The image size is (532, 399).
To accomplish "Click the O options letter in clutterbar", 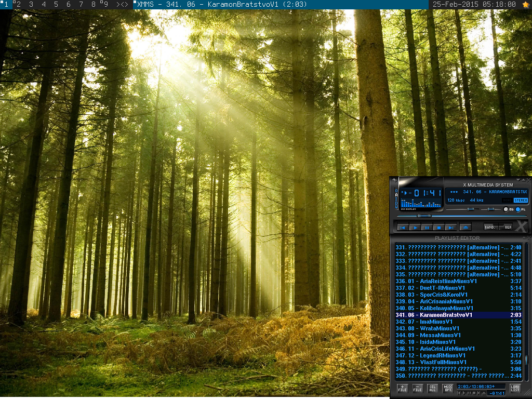I will click(x=396, y=191).
